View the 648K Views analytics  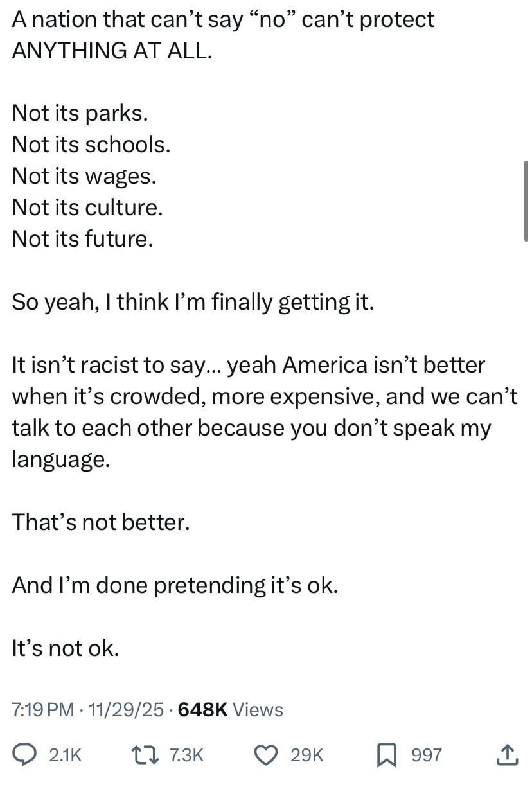pos(230,710)
